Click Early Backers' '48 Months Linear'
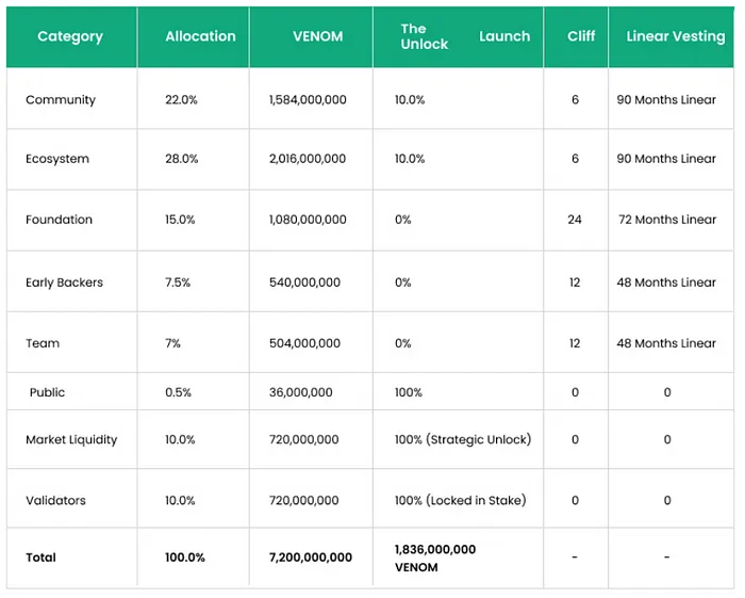This screenshot has width=745, height=598. (666, 283)
